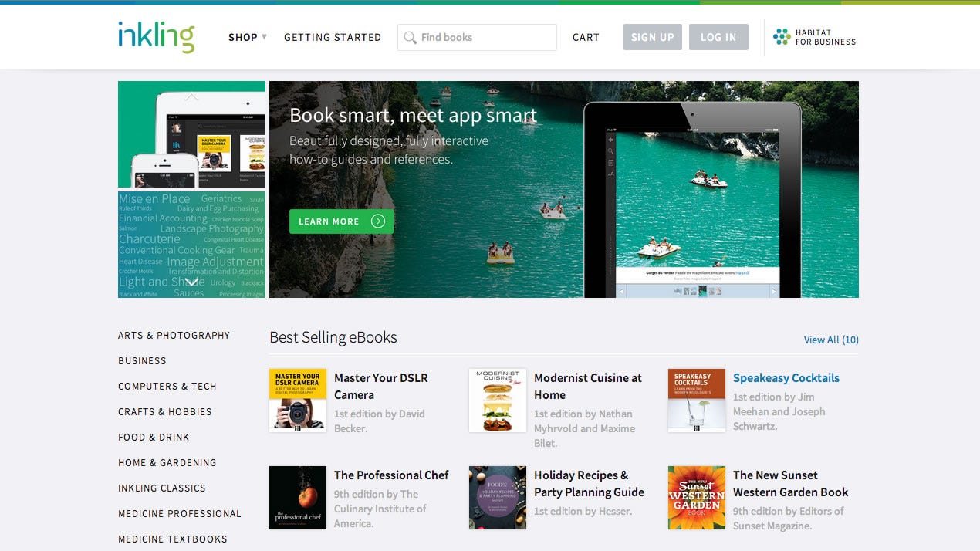980x551 pixels.
Task: Click '1st edition by Jim Meehan' text
Action: point(779,411)
